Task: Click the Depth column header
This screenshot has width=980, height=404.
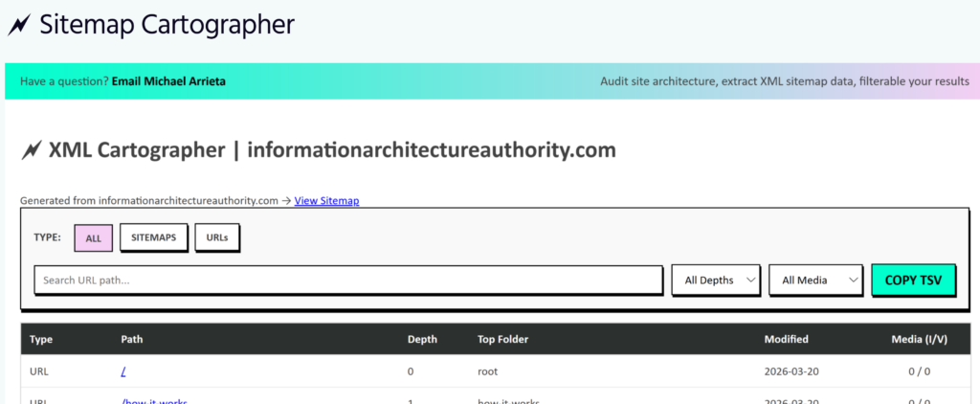Action: (422, 340)
